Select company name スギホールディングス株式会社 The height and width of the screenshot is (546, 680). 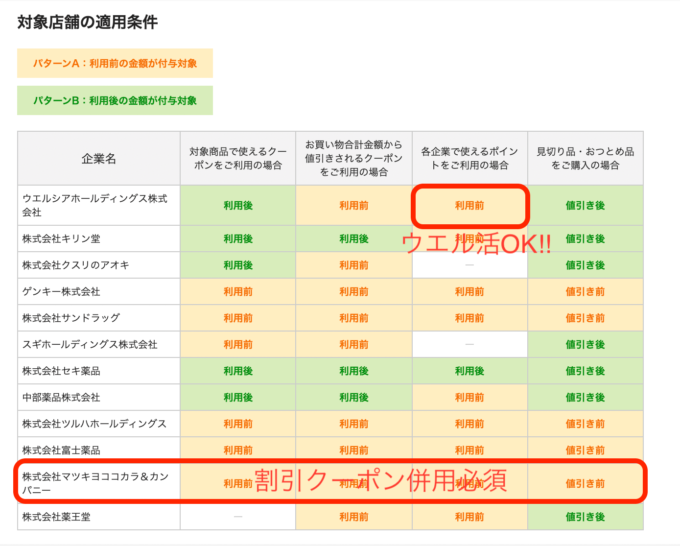click(x=90, y=344)
